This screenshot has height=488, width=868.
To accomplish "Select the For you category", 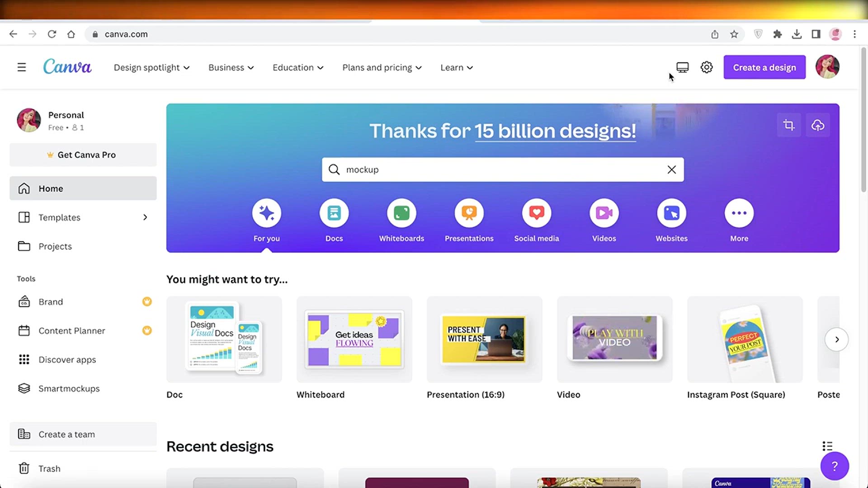I will pos(267,221).
